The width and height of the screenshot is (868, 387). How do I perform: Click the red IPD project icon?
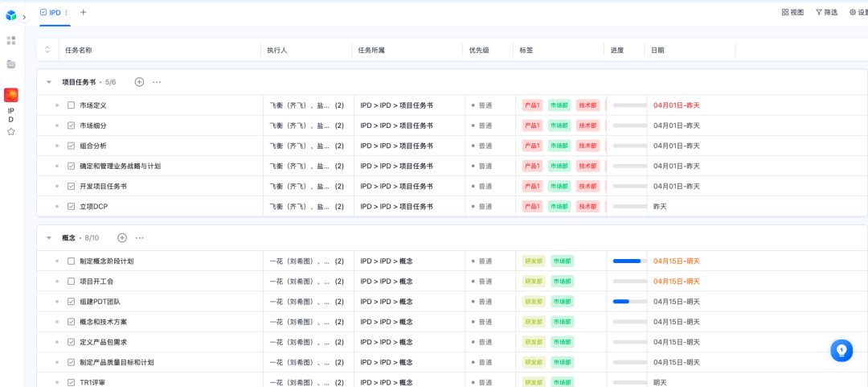11,95
